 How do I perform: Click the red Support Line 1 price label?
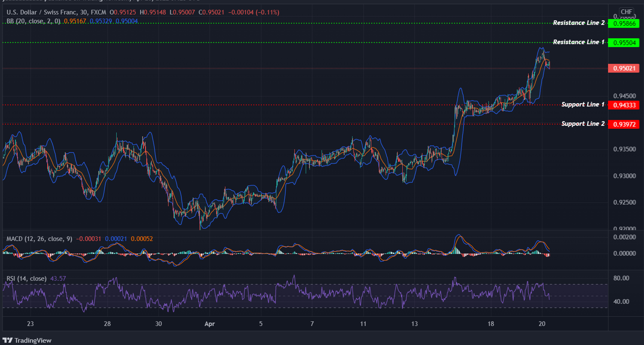[x=623, y=105]
